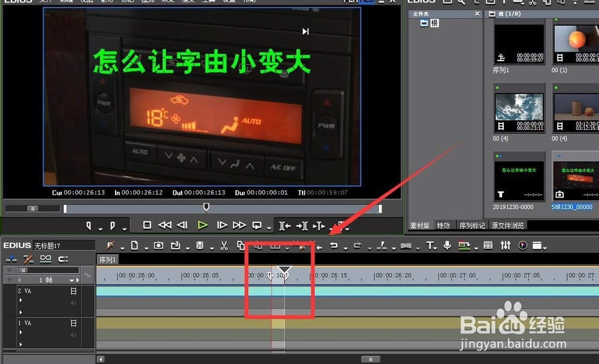The image size is (599, 364).
Task: Switch to the 源文件浏览 tab
Action: 507,226
